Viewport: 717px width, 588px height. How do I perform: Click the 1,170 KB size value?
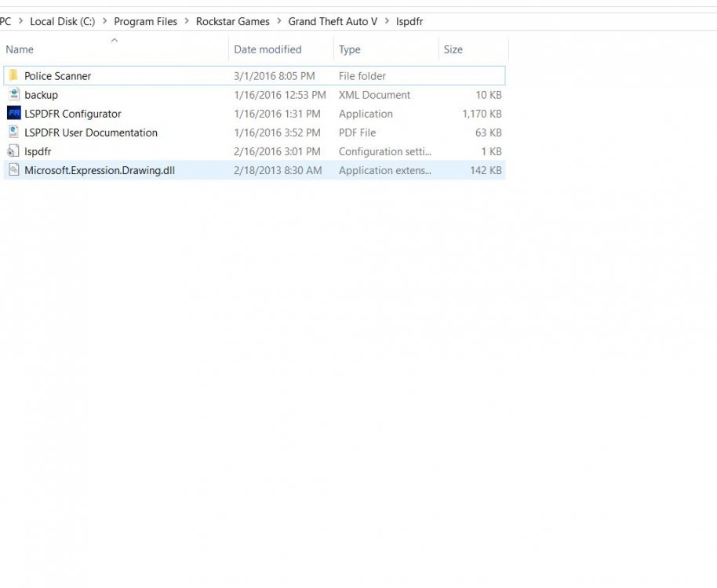coord(482,114)
